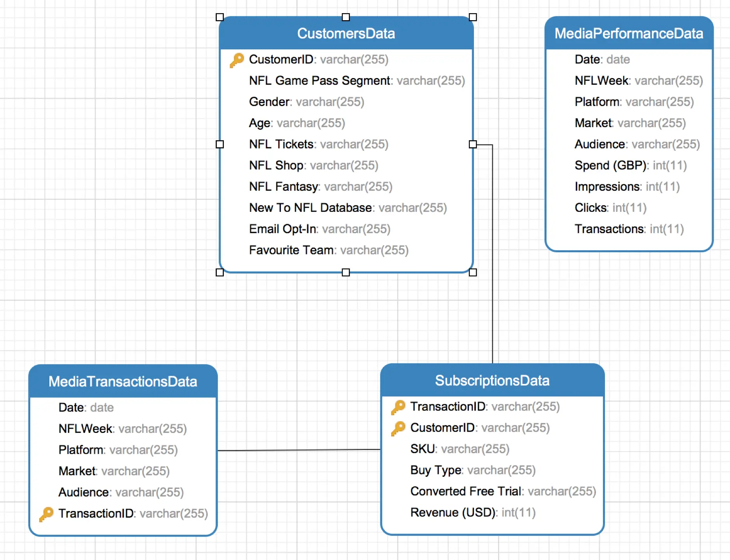Screen dimensions: 730x560
Task: Click the "New To NFL Database" field
Action: click(x=348, y=208)
